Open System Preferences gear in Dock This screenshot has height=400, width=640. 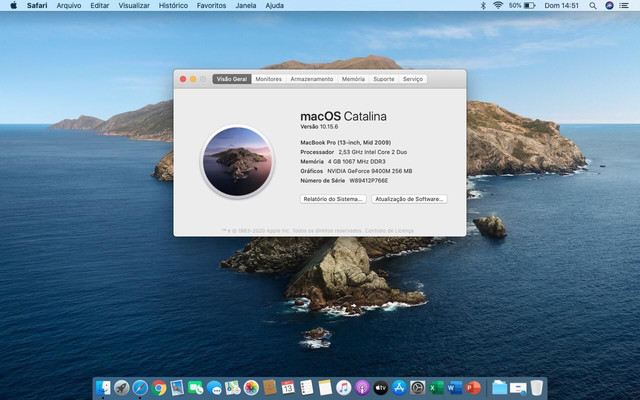[x=418, y=387]
